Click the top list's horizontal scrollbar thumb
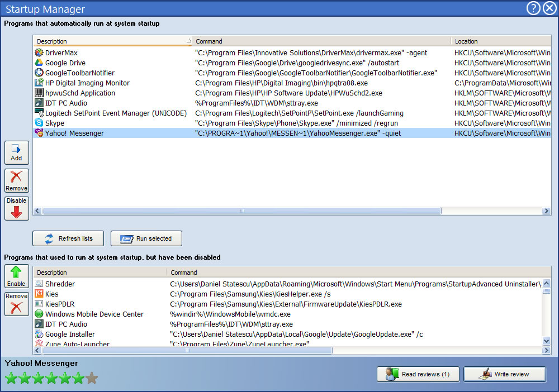The height and width of the screenshot is (392, 559). [x=241, y=211]
